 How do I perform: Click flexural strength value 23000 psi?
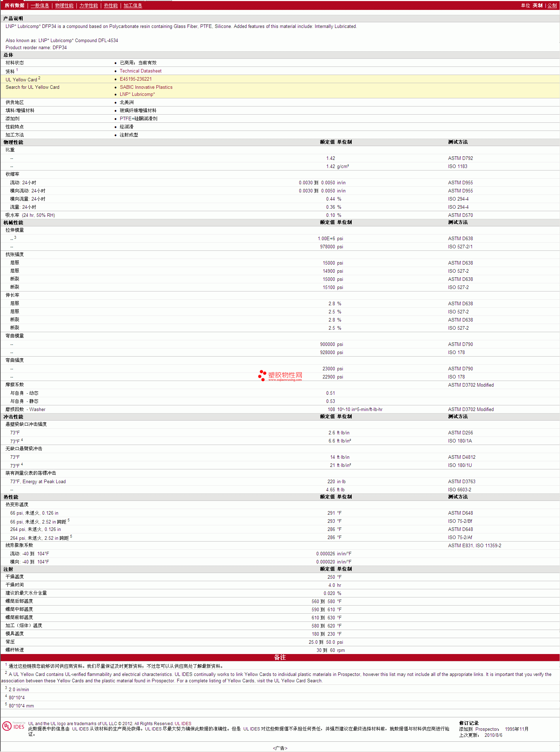(x=333, y=369)
